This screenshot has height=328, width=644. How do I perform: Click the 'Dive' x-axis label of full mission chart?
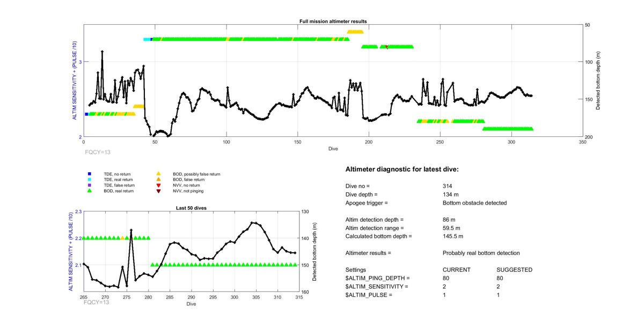point(333,149)
